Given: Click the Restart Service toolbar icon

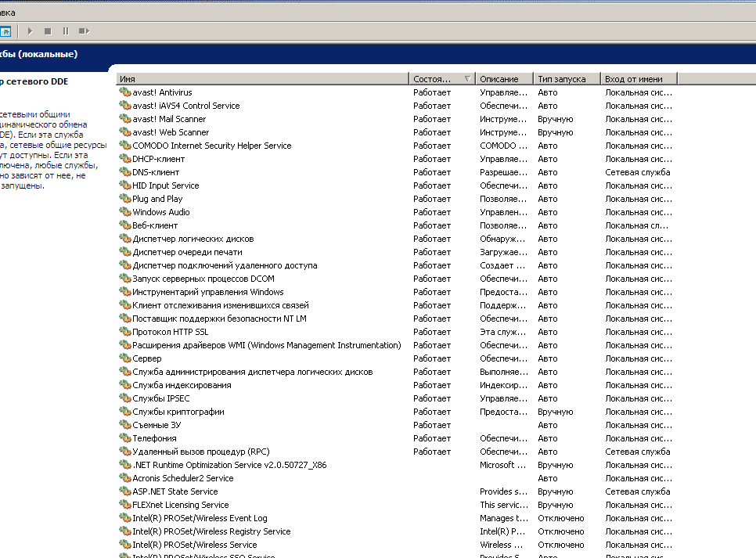Looking at the screenshot, I should [x=85, y=31].
